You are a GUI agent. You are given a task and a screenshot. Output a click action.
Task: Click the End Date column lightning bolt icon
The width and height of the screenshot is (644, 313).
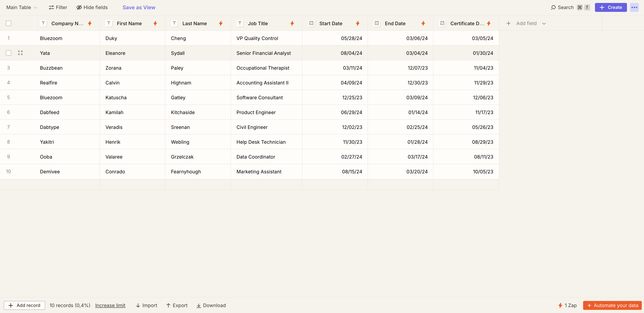423,24
